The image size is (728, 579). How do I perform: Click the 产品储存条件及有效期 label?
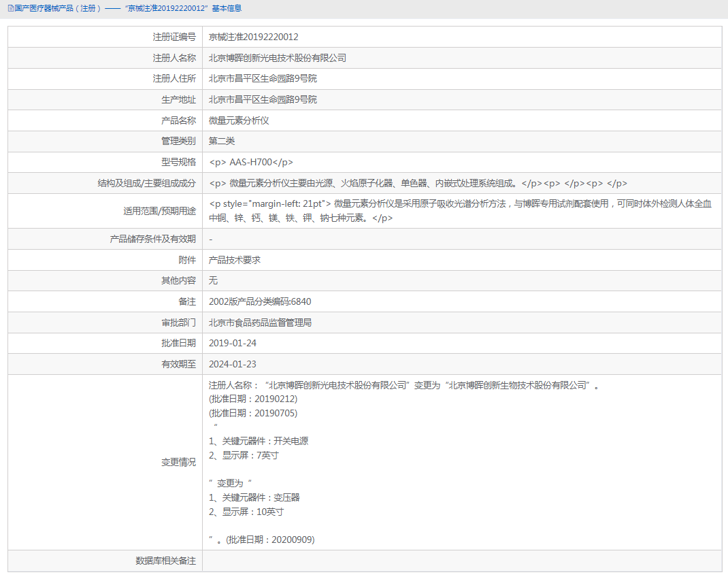tap(153, 239)
